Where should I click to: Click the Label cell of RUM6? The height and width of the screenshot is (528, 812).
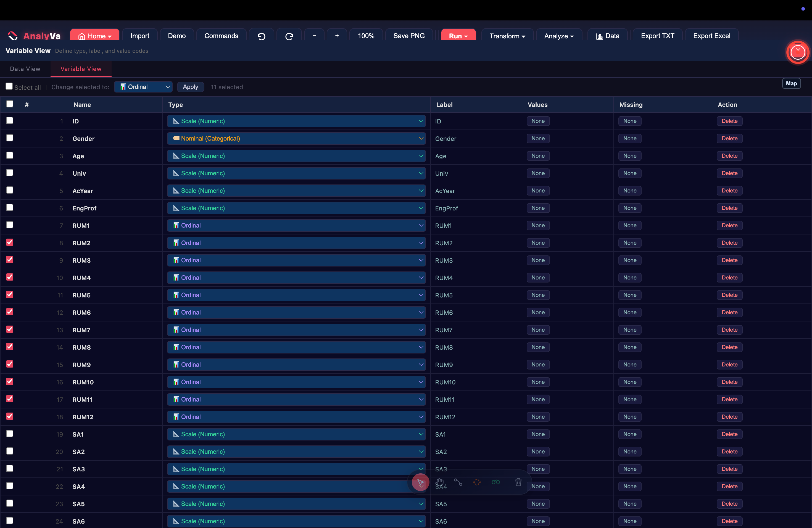pos(476,312)
